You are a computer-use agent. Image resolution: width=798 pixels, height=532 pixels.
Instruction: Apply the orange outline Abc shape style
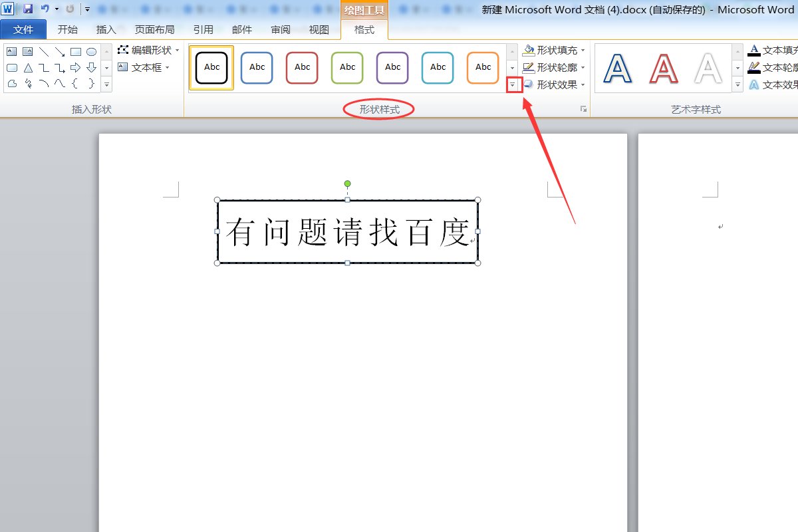483,67
